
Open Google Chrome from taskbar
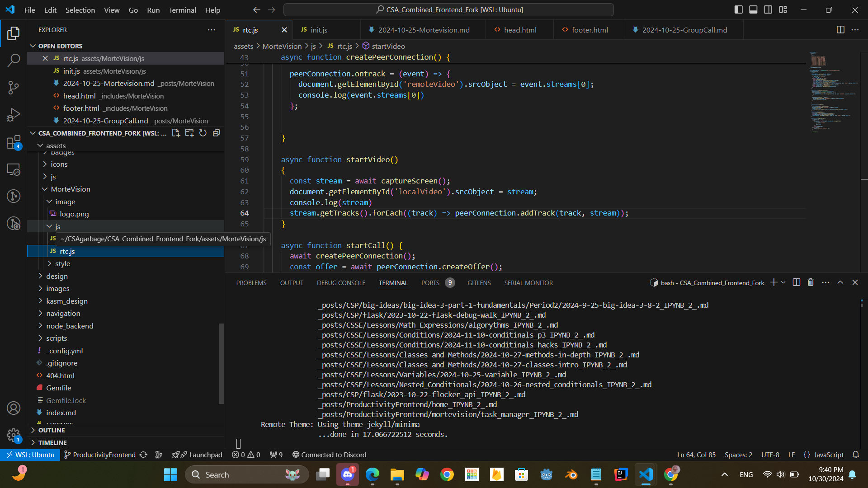click(x=447, y=474)
